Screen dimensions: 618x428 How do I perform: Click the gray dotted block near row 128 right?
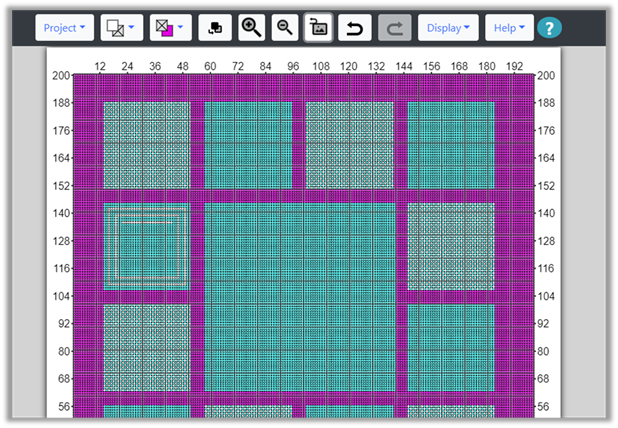[x=451, y=247]
